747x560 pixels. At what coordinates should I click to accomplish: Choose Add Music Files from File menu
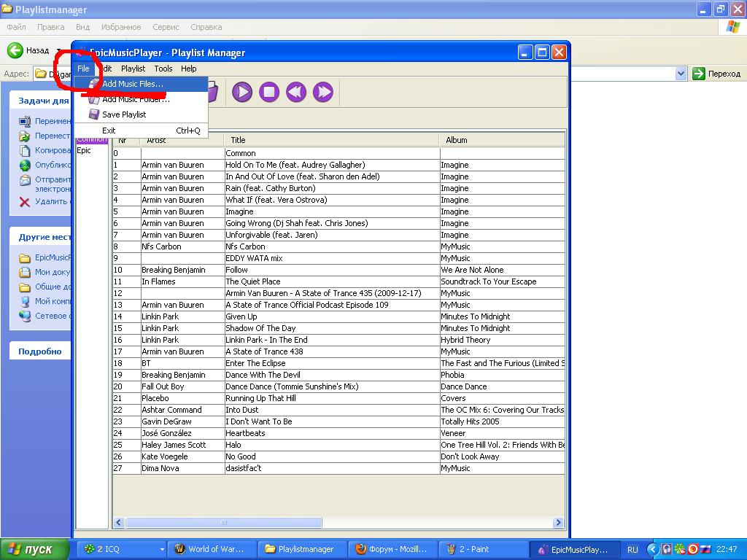click(132, 84)
